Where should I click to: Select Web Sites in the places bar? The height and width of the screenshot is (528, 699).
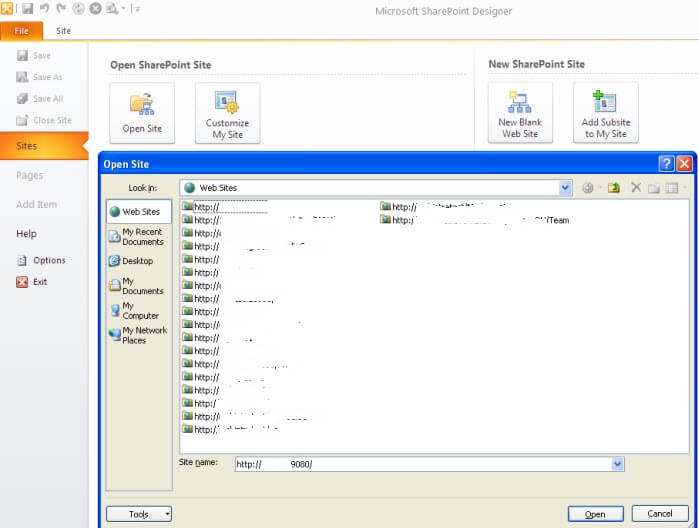pyautogui.click(x=139, y=211)
